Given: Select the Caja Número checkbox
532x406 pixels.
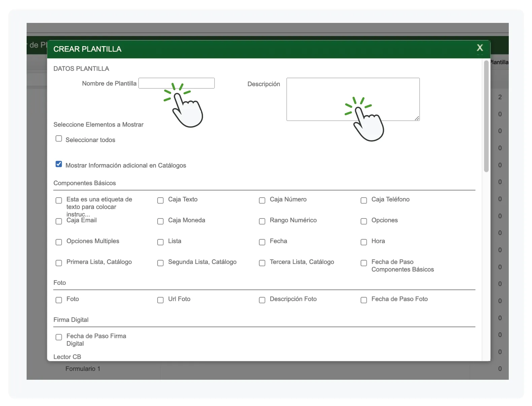Looking at the screenshot, I should click(x=262, y=200).
